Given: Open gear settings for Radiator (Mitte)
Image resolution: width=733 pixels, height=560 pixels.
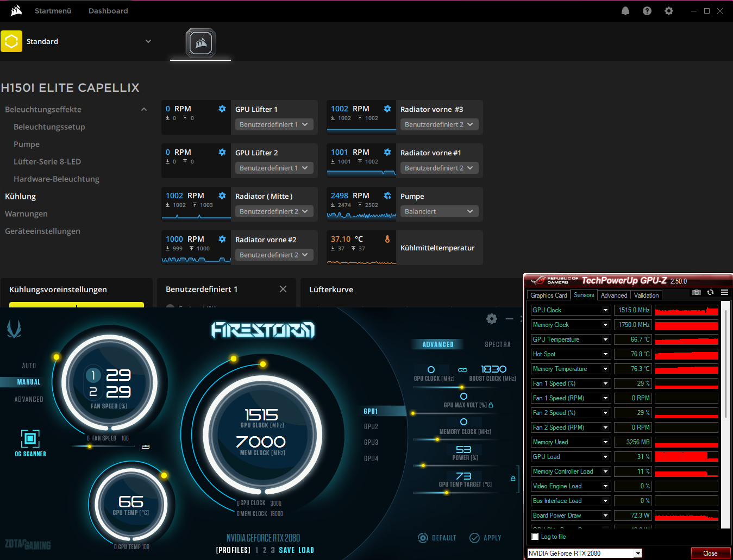Looking at the screenshot, I should click(x=222, y=196).
